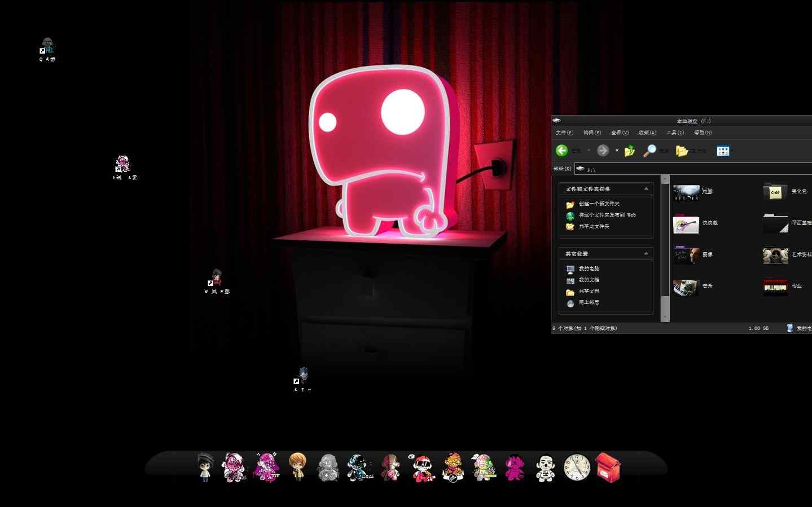This screenshot has height=507, width=812.
Task: Open the 查看(V) menu
Action: point(620,133)
